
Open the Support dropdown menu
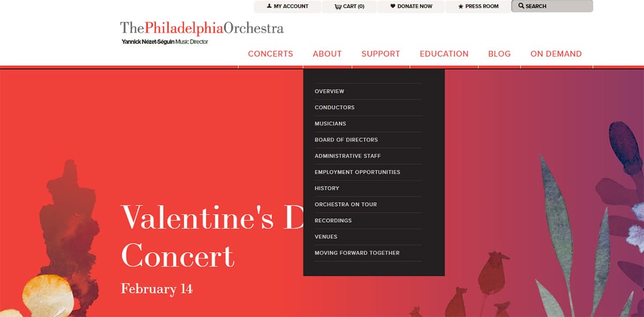(380, 54)
